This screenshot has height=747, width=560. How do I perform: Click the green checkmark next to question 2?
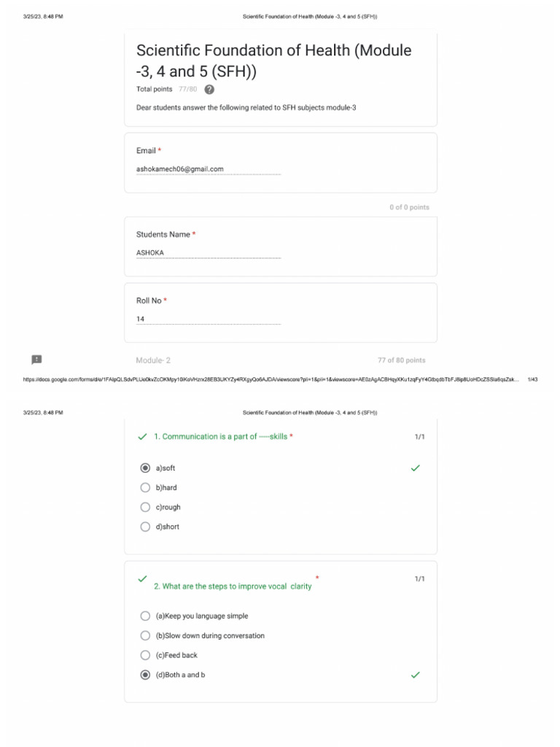(x=142, y=579)
